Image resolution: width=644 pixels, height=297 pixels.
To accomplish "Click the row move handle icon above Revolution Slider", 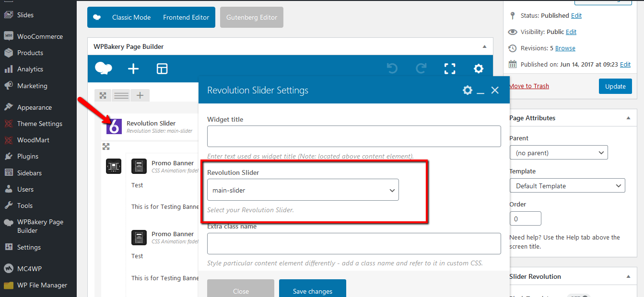I will [103, 95].
